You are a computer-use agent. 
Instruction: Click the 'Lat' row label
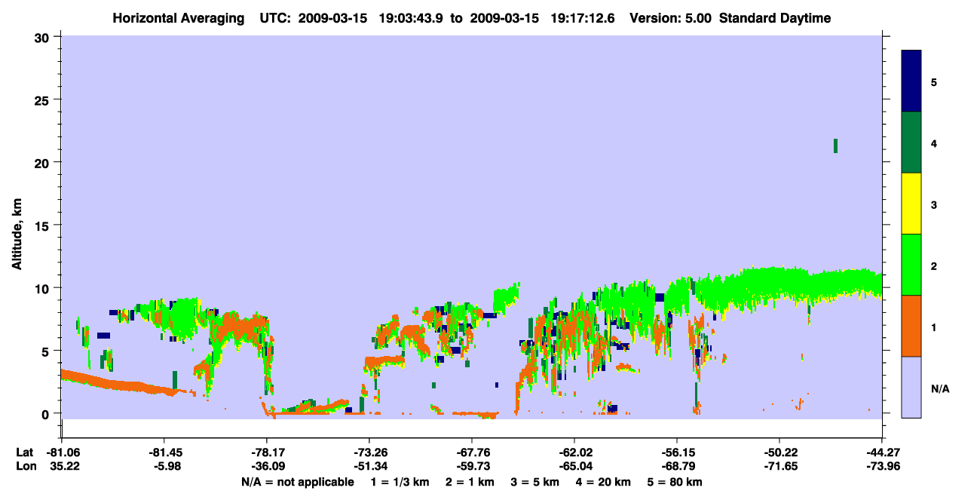[25, 452]
